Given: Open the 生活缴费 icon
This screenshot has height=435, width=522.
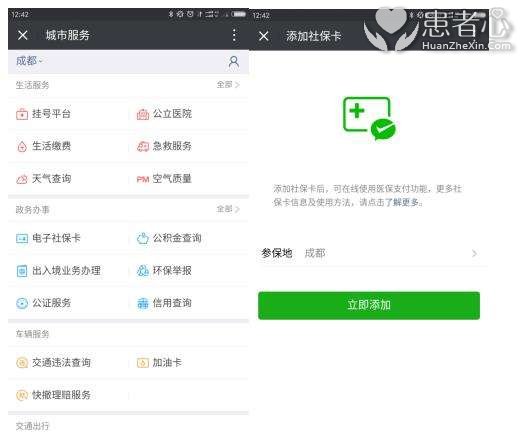Looking at the screenshot, I should click(22, 146).
